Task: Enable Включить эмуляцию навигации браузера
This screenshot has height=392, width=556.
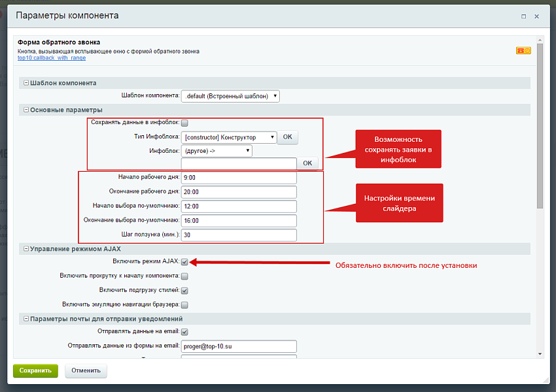Action: point(184,304)
